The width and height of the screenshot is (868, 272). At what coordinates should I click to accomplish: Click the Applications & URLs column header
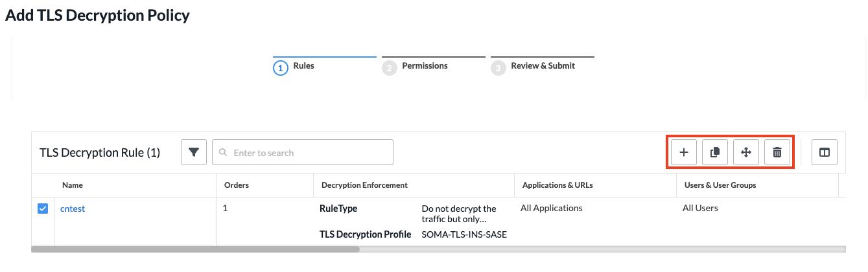(557, 185)
